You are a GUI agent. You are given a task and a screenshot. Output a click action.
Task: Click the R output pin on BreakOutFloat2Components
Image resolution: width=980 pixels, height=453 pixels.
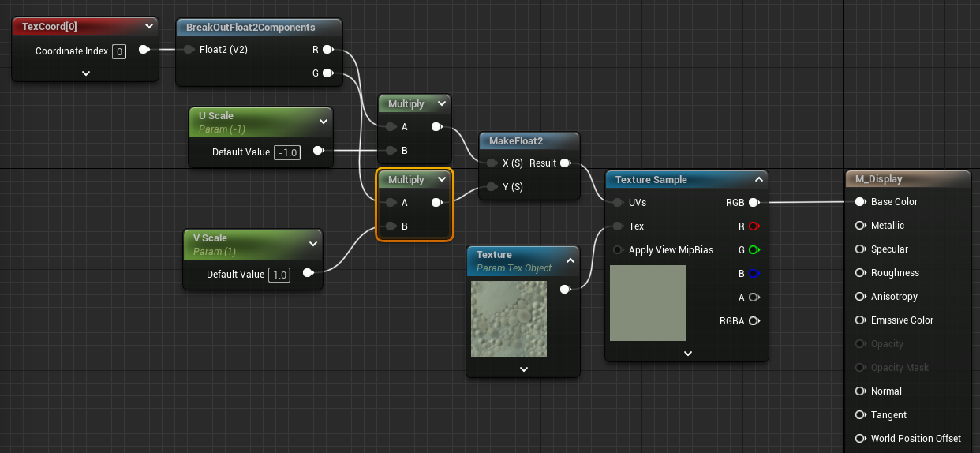pos(327,49)
